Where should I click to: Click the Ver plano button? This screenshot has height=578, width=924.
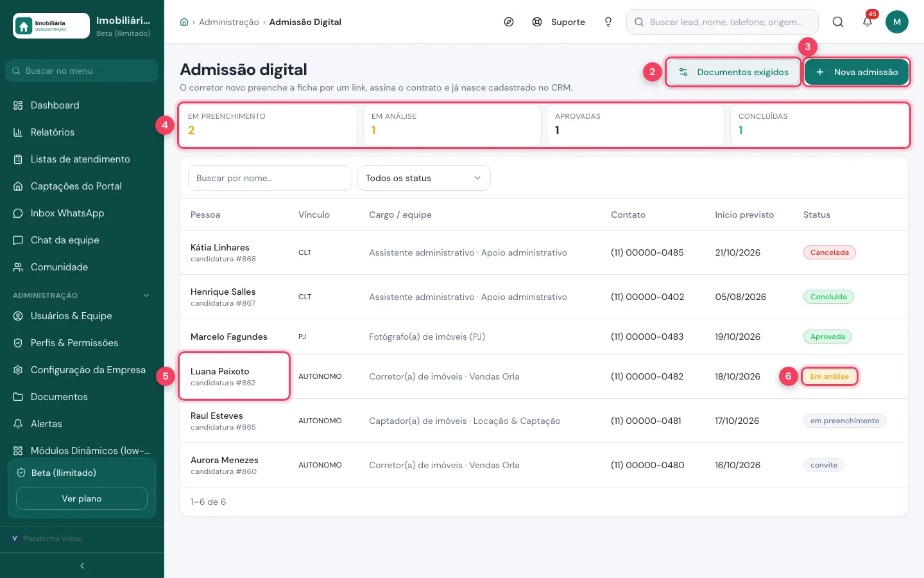click(x=81, y=498)
